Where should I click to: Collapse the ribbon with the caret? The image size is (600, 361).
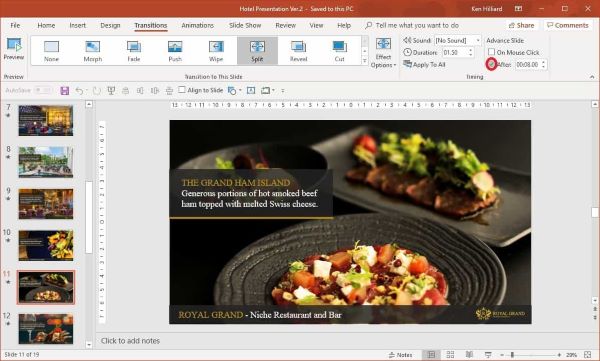pos(592,77)
